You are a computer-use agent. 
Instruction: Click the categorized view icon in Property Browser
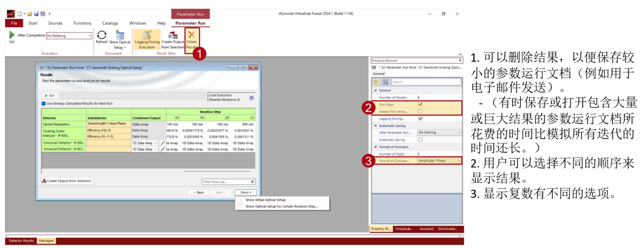pyautogui.click(x=377, y=82)
